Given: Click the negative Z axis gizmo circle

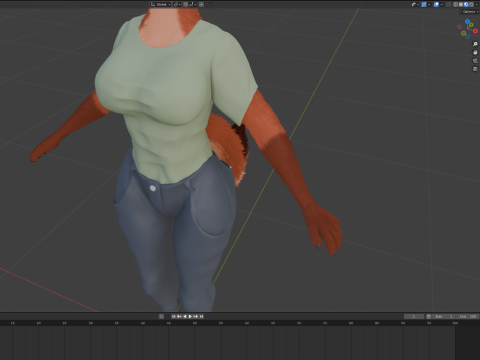Looking at the screenshot, I should pyautogui.click(x=467, y=36).
